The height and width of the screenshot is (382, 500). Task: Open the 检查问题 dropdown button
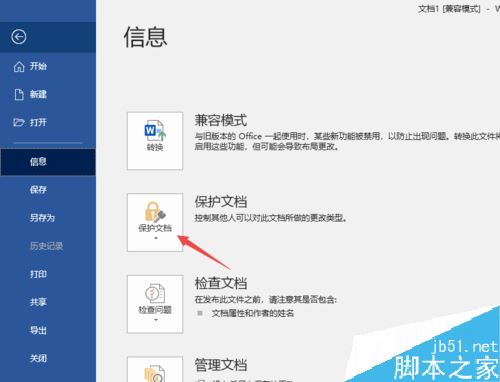tap(155, 304)
